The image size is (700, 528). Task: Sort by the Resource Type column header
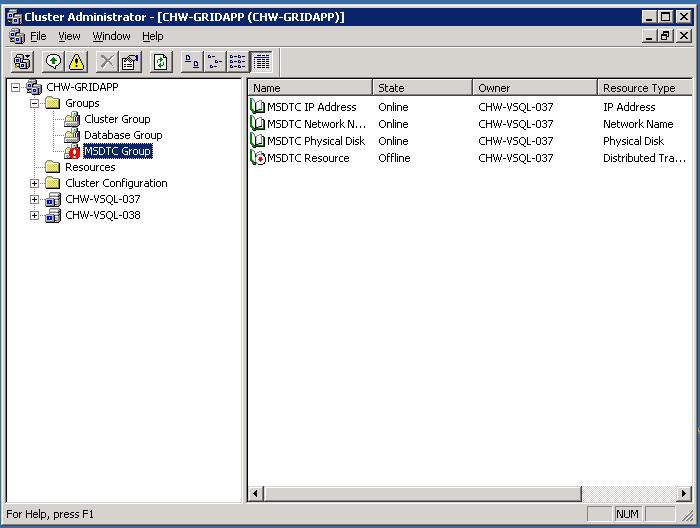645,88
